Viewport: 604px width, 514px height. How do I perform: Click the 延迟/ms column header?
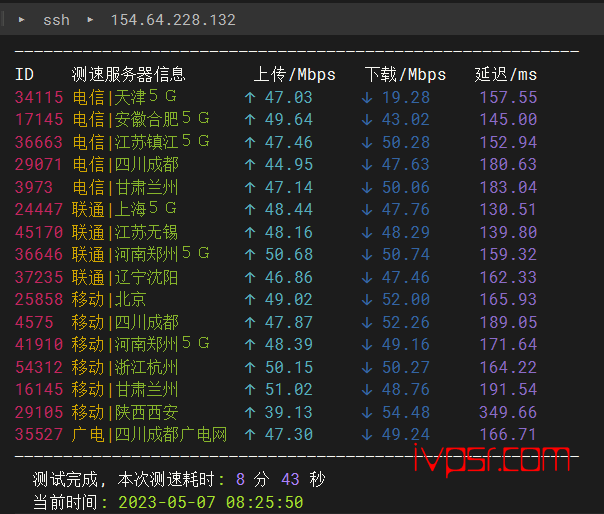[x=505, y=74]
